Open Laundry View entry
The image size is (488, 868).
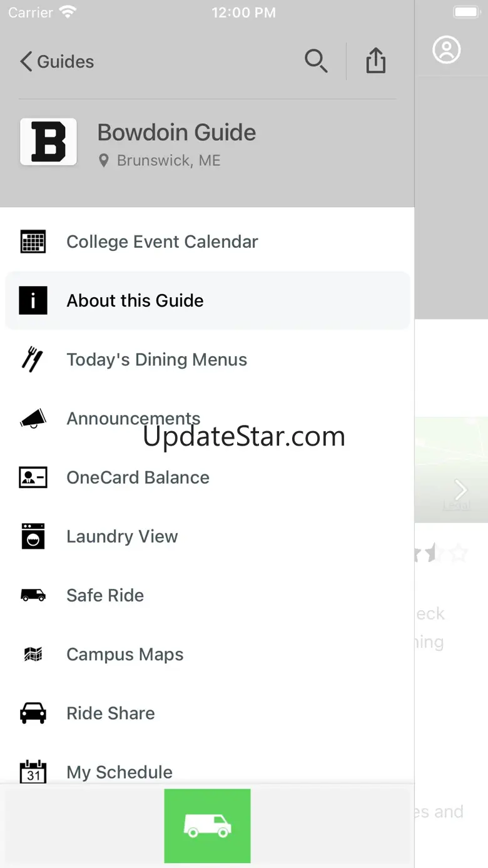(207, 536)
